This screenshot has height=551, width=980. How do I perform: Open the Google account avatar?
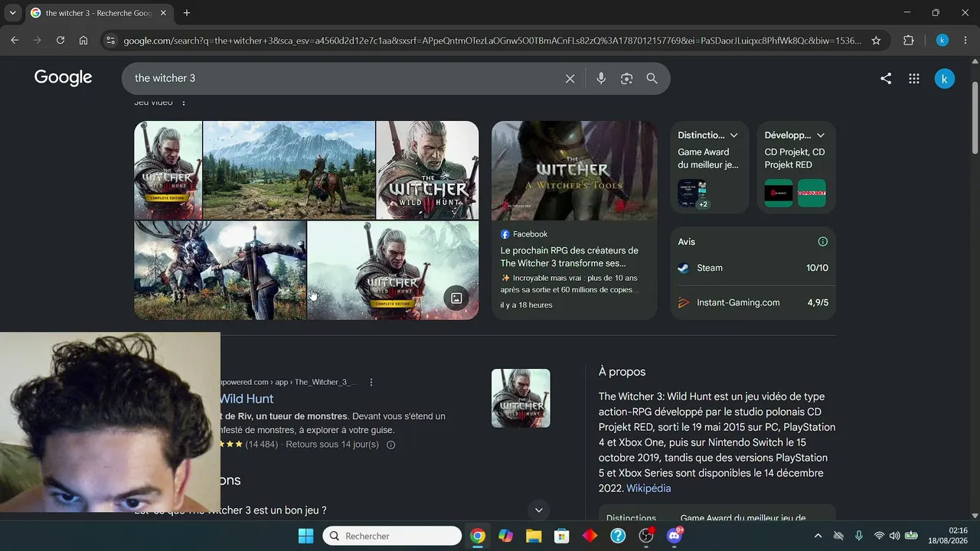pyautogui.click(x=945, y=78)
